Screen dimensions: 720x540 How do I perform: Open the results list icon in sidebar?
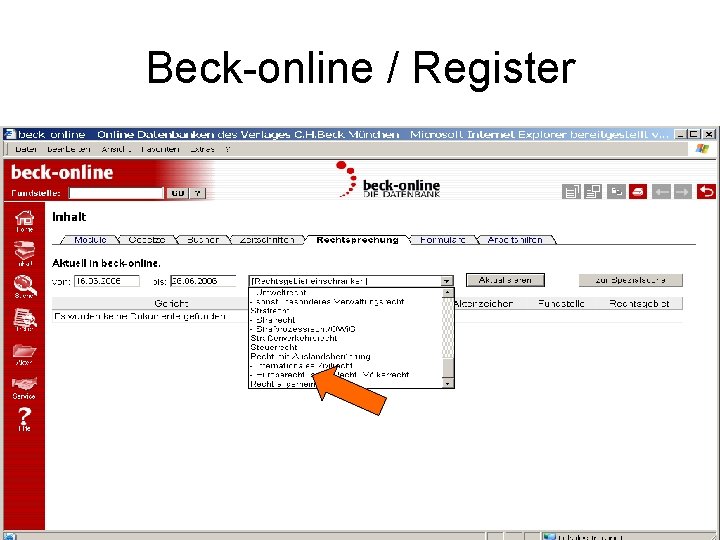click(24, 320)
